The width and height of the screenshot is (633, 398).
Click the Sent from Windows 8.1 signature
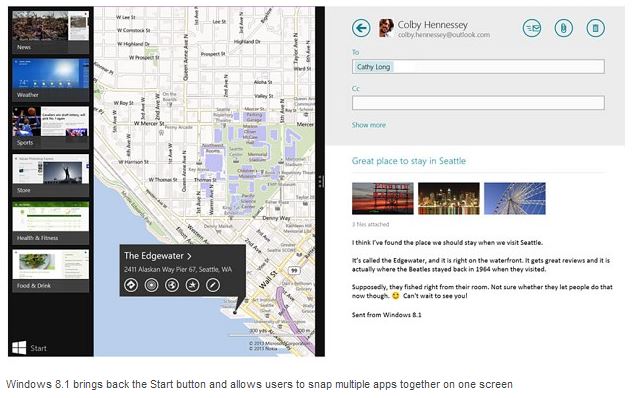pyautogui.click(x=386, y=315)
